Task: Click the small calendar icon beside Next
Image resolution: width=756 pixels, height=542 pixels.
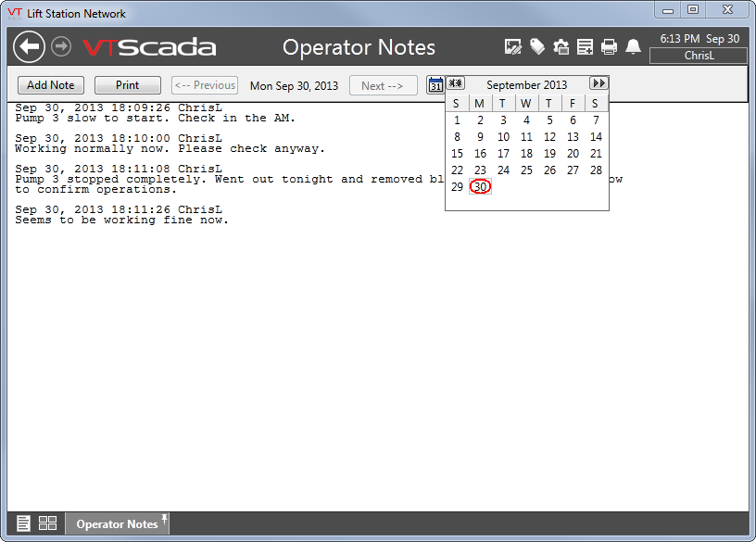Action: click(435, 84)
